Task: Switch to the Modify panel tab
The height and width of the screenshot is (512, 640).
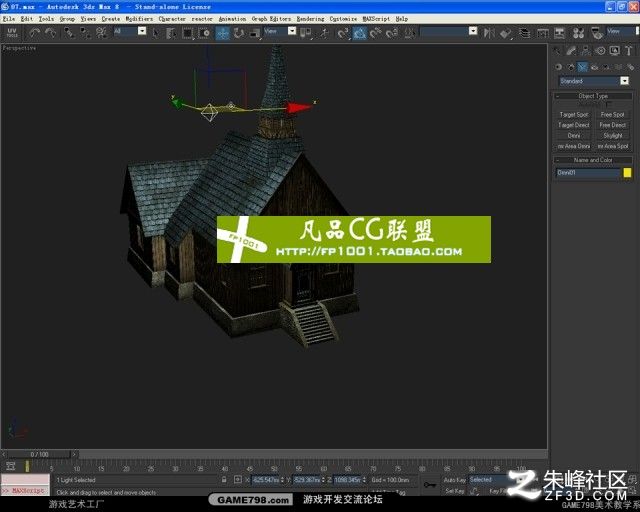Action: click(571, 51)
